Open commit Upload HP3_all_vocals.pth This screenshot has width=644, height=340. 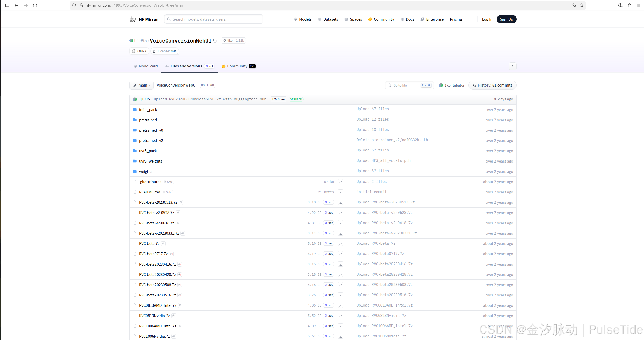click(x=384, y=160)
